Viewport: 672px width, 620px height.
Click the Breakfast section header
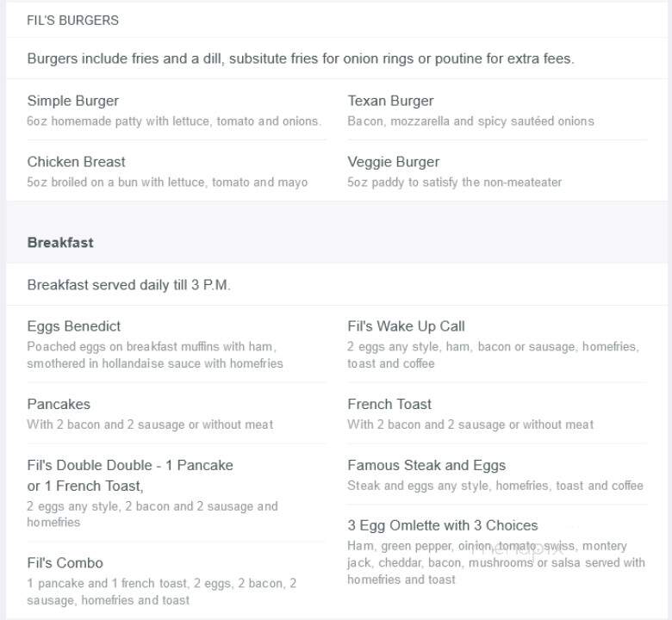[60, 243]
